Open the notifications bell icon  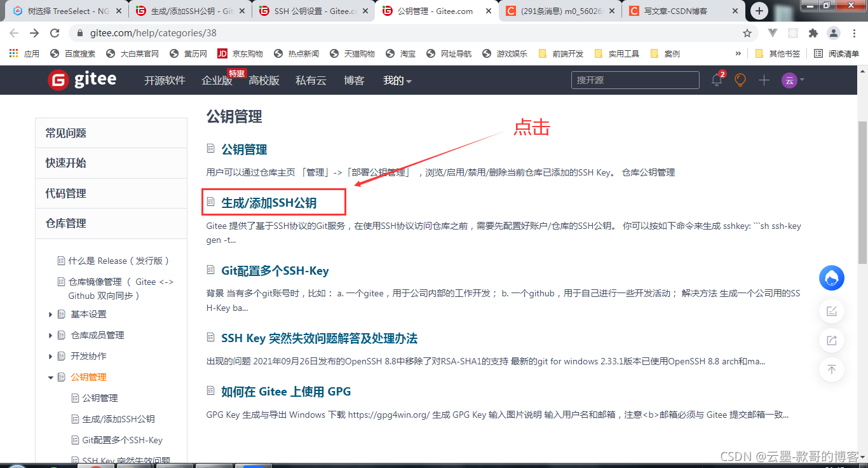tap(717, 80)
